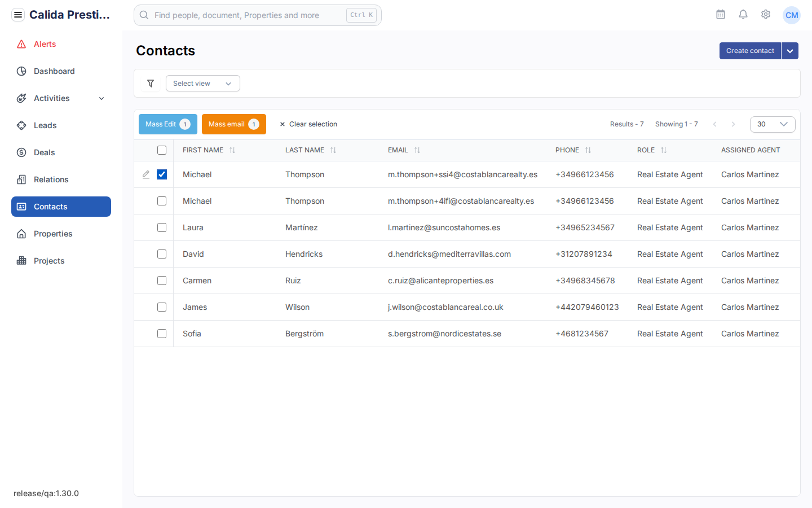Go to previous results page arrow

pyautogui.click(x=714, y=124)
